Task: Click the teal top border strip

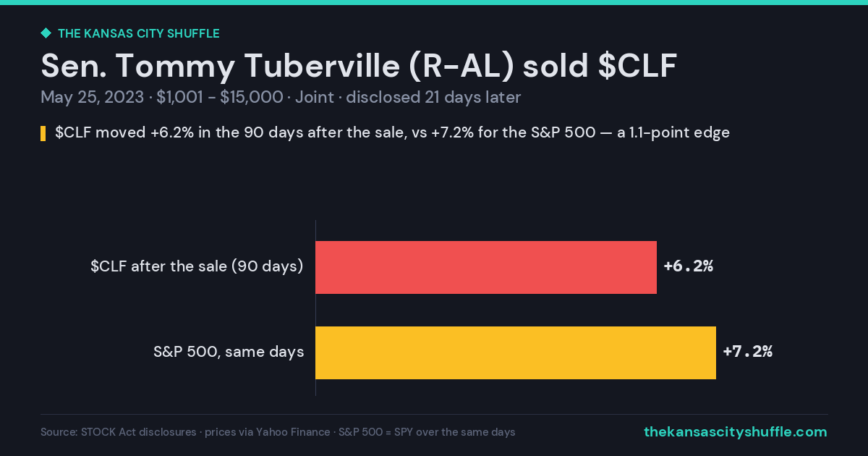Action: (x=434, y=2)
